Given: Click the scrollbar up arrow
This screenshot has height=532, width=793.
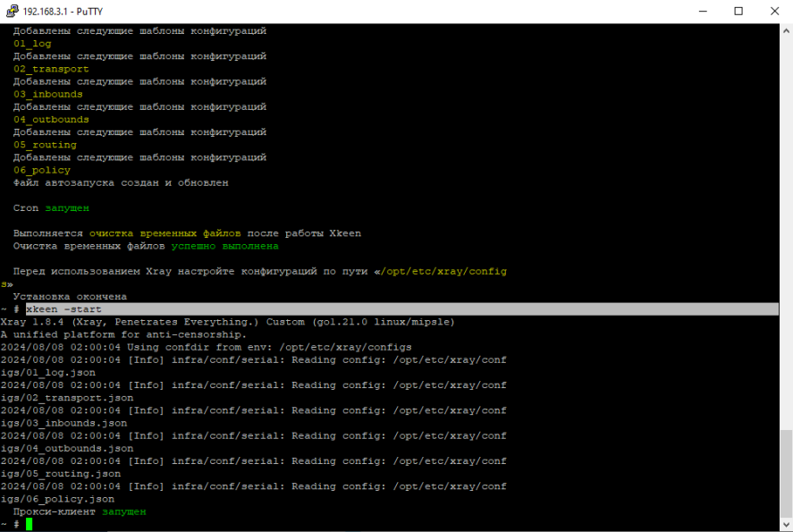Looking at the screenshot, I should click(x=785, y=30).
